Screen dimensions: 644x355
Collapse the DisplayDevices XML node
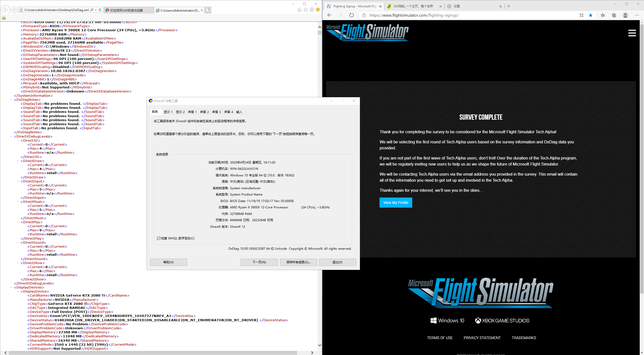point(11,287)
